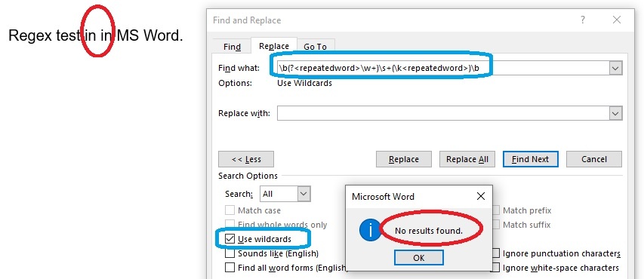Image resolution: width=644 pixels, height=279 pixels.
Task: Click the Replace with input field
Action: coord(442,113)
